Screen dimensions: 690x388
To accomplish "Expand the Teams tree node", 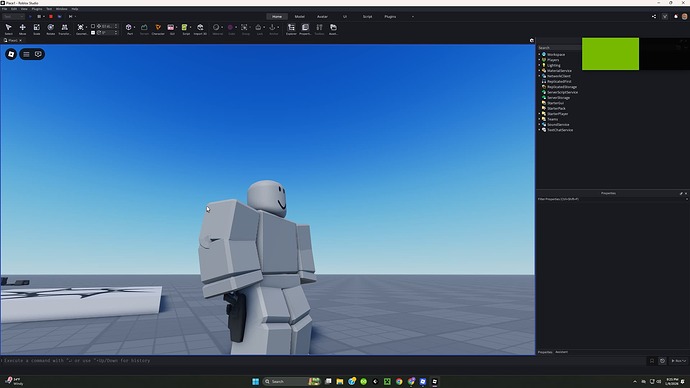I will pos(540,119).
